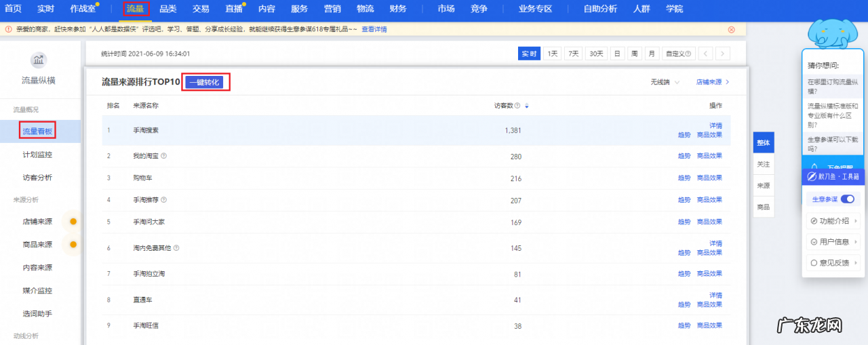Click the suggested question 生意参谋可以下载吗?
868x345 pixels.
pyautogui.click(x=833, y=144)
